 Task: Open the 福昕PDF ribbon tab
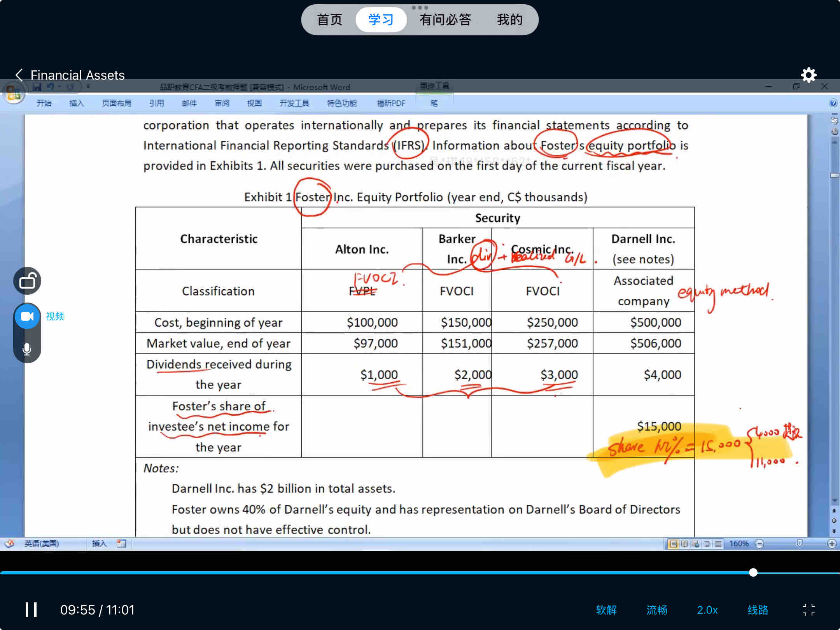[391, 103]
